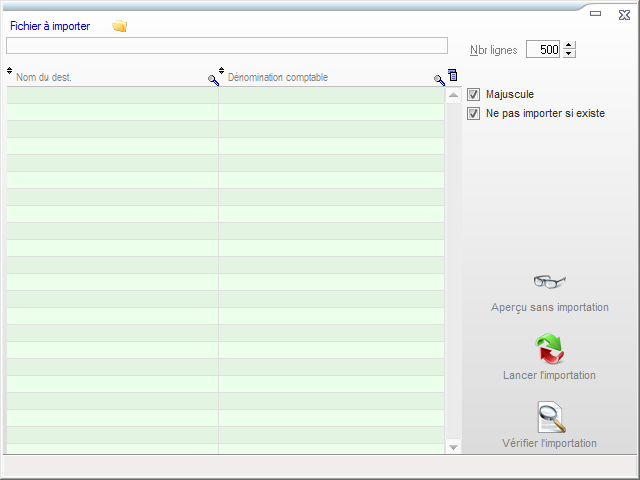Screen dimensions: 640x480
Task: Increase Nbr lignes with the up arrow
Action: tap(569, 45)
